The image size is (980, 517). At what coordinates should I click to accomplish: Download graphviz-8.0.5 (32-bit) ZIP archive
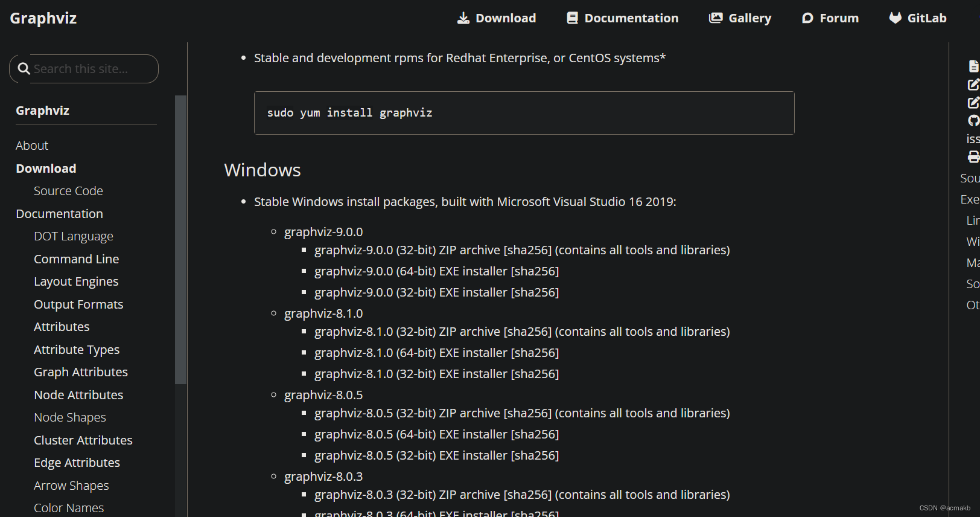[407, 413]
